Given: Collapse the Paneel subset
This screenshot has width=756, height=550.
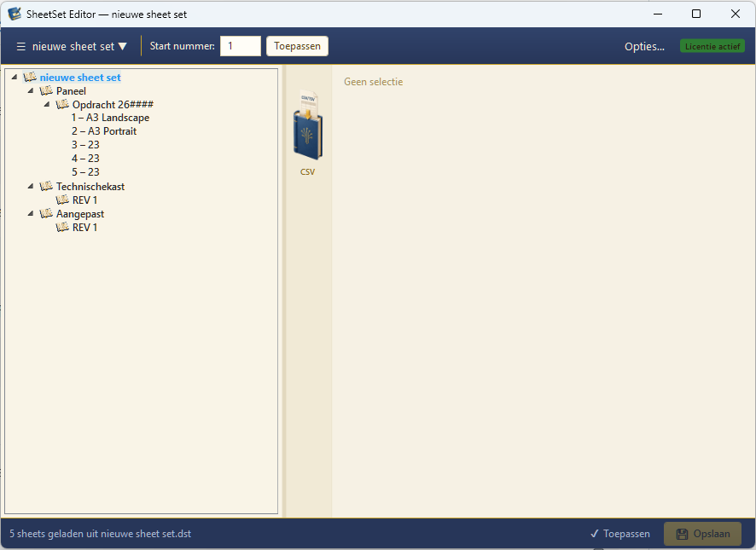Looking at the screenshot, I should tap(31, 90).
